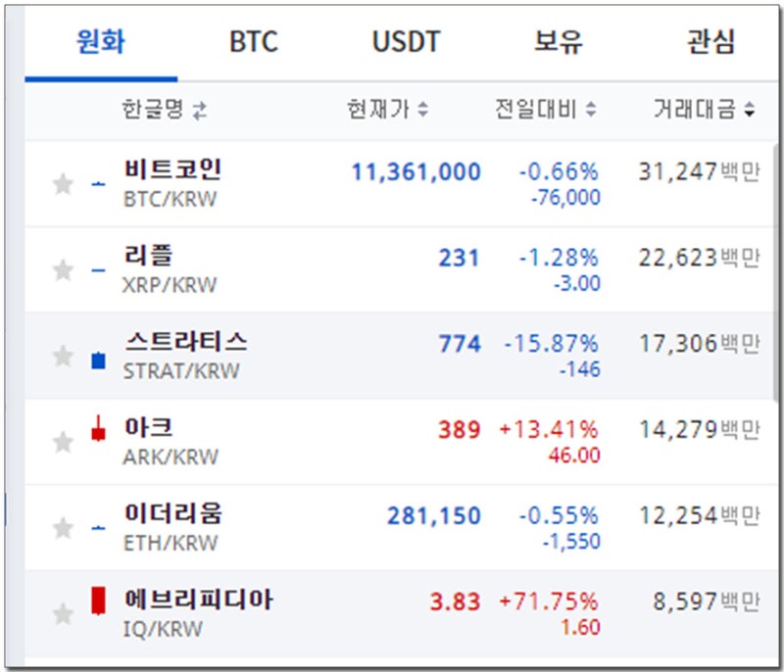The image size is (784, 672).
Task: Sort list by 현재가 column arrows
Action: pos(423,109)
